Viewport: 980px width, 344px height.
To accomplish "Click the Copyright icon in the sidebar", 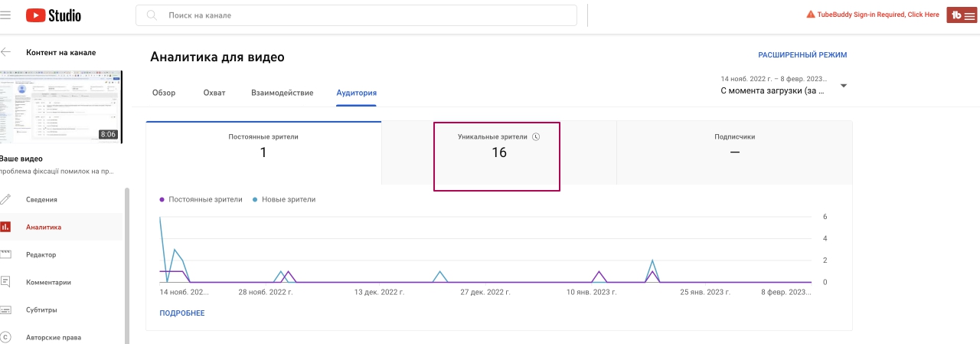I will click(x=6, y=337).
